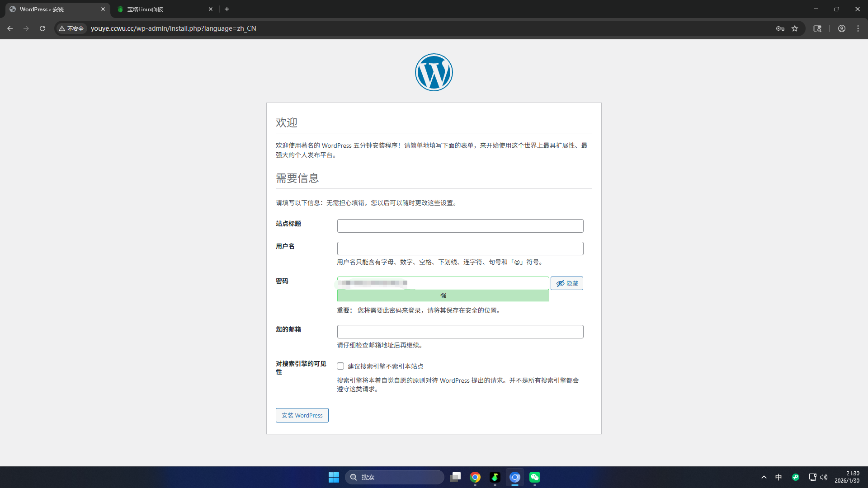Viewport: 868px width, 488px height.
Task: Click the 安装 WordPress button
Action: [302, 415]
